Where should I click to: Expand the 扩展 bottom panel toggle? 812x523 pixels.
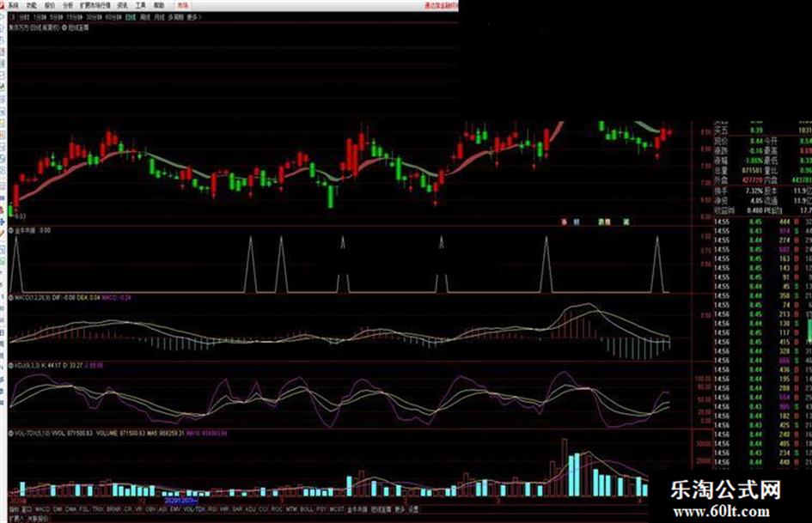coord(15,518)
